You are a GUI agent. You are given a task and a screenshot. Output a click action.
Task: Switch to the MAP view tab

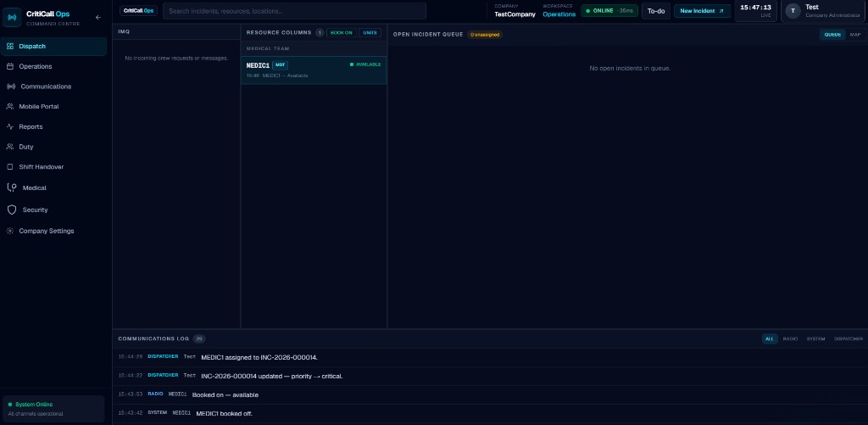(x=855, y=34)
